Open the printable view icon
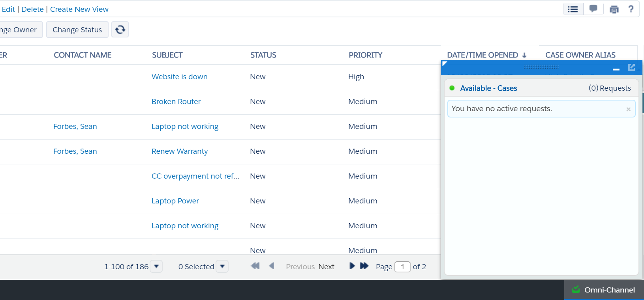 pos(614,9)
